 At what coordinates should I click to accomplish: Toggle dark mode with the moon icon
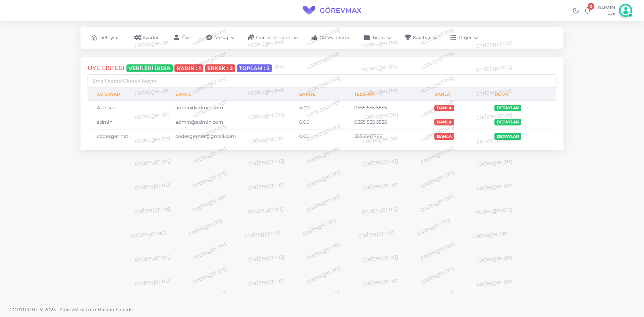pyautogui.click(x=576, y=11)
